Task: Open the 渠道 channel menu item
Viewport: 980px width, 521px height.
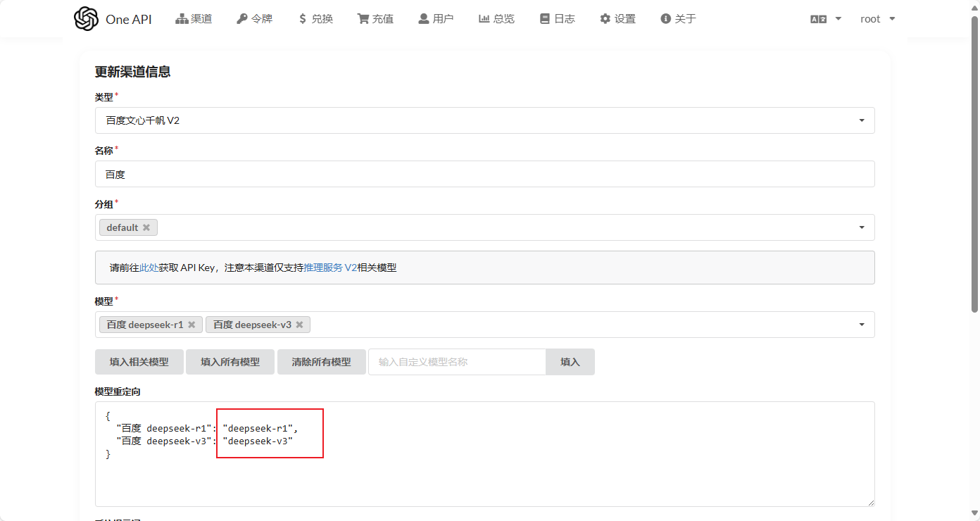Action: (194, 19)
